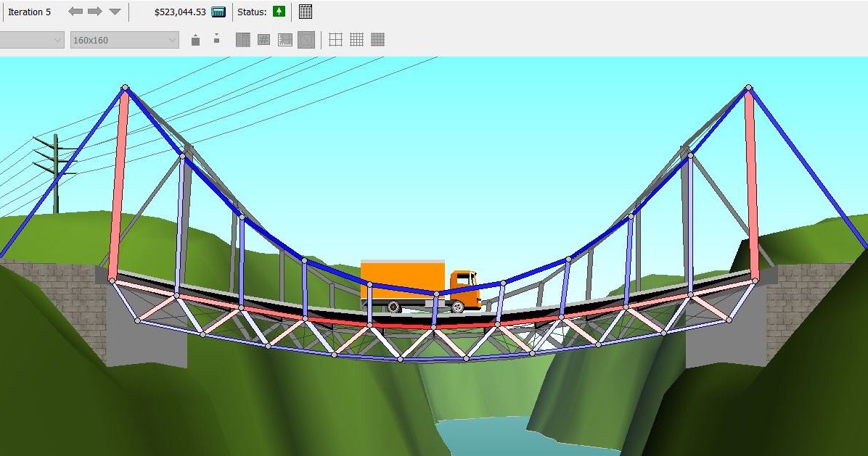
Task: Click the Iteration 5 label
Action: [x=29, y=12]
